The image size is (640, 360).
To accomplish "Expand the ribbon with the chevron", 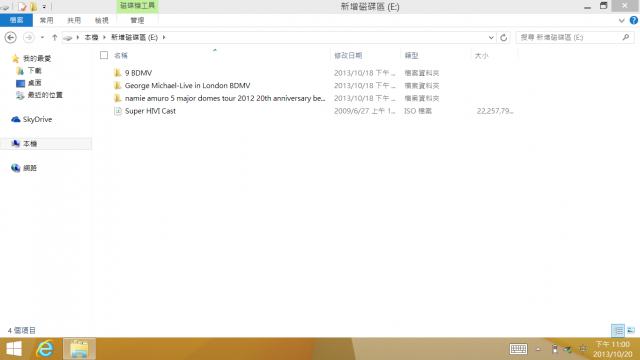I will coord(621,20).
